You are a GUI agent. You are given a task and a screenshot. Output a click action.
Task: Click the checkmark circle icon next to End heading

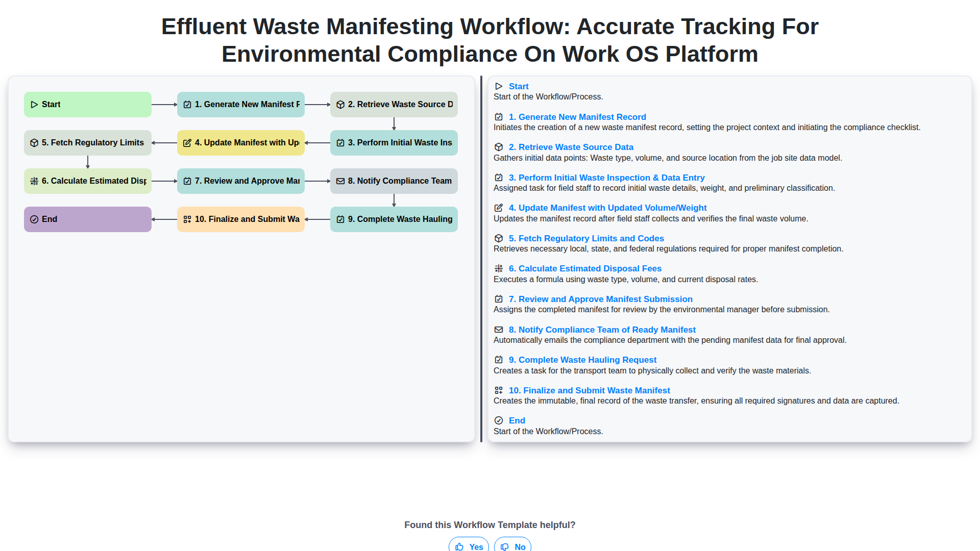coord(499,420)
